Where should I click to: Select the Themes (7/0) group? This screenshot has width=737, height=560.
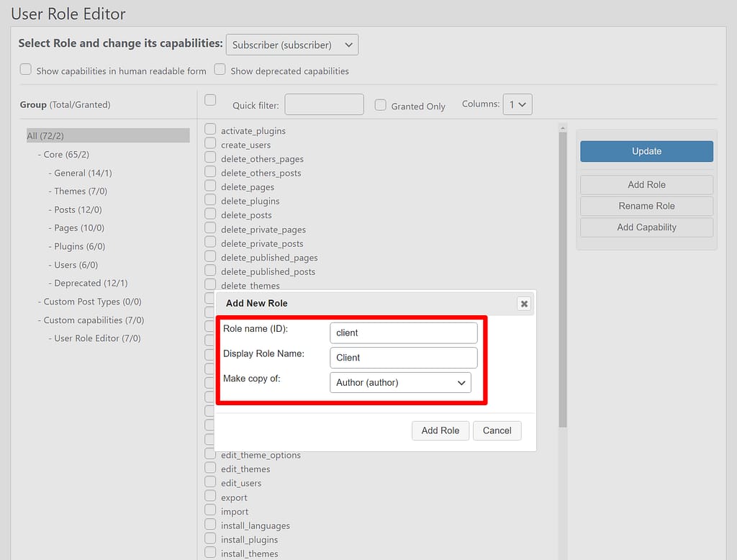click(81, 191)
